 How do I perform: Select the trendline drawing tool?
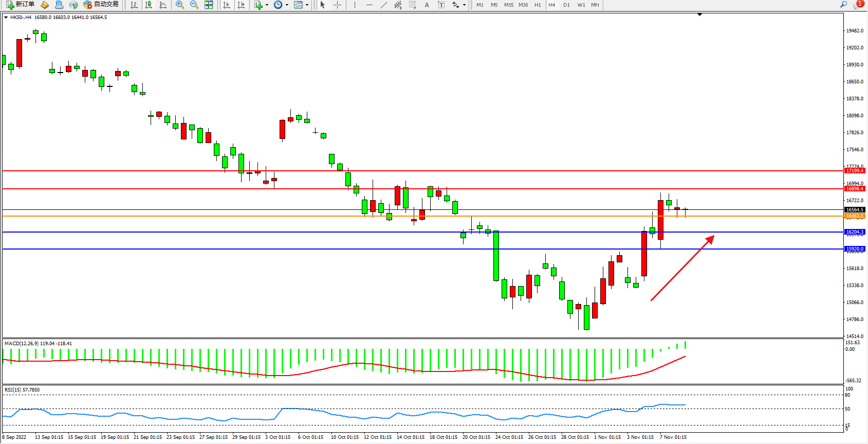(x=383, y=5)
